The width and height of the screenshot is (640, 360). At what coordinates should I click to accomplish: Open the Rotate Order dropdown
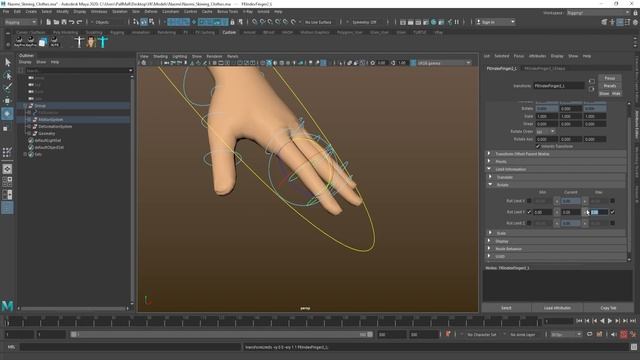[545, 131]
